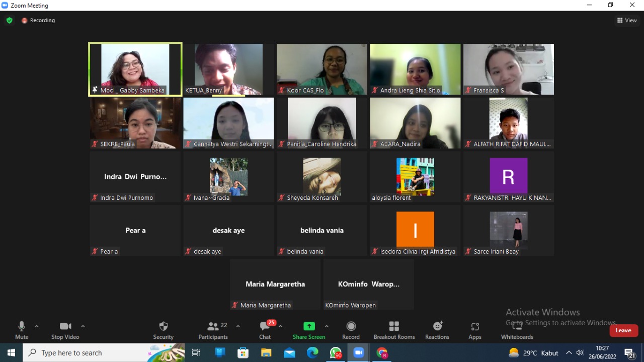
Task: Click the volume speaker tray icon
Action: click(x=580, y=353)
